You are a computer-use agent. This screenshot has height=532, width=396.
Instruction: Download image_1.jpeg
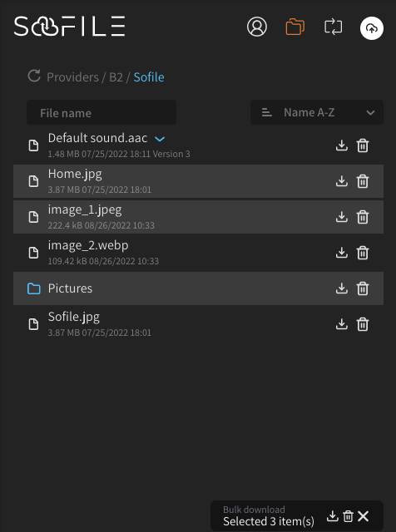point(341,216)
